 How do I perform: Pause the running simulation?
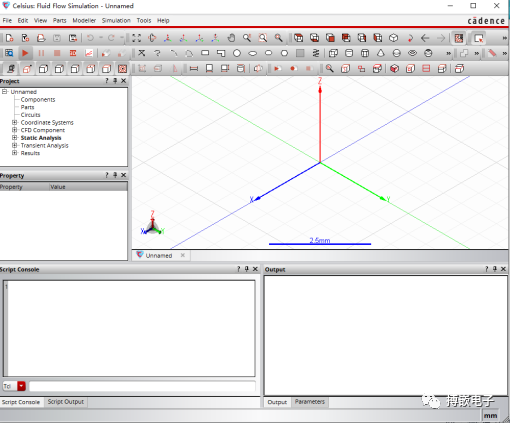coord(41,53)
